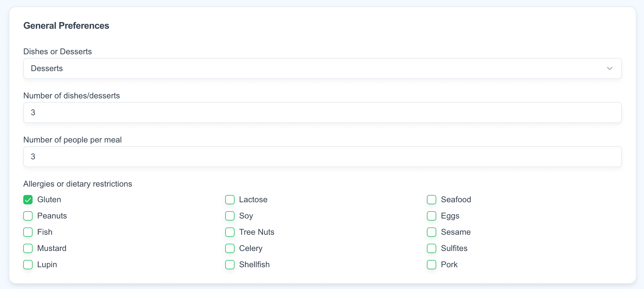The height and width of the screenshot is (289, 644).
Task: Click the Gluten label text
Action: [x=49, y=200]
